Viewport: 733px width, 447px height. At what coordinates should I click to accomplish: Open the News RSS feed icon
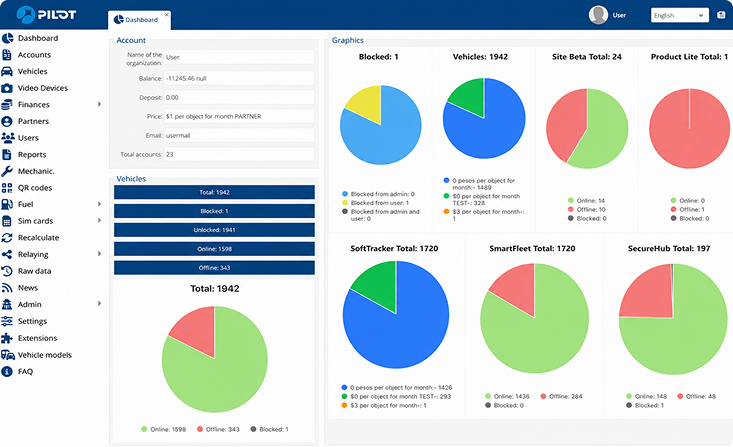pos(7,288)
